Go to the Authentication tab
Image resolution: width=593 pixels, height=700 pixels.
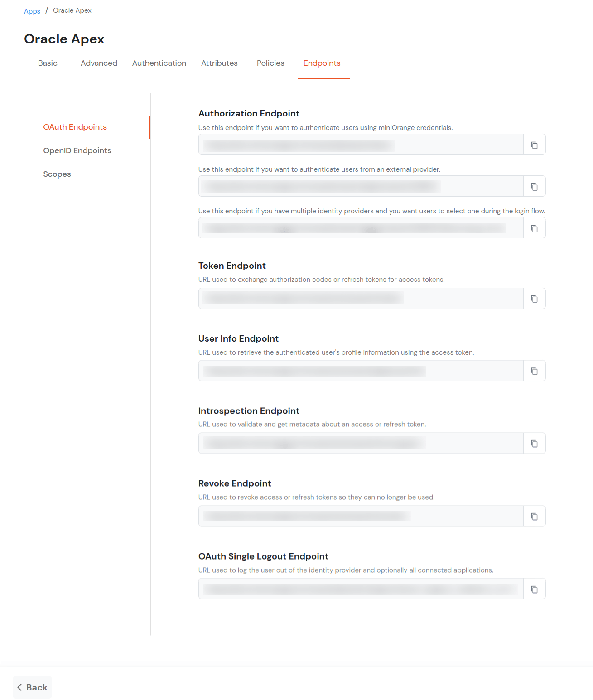[159, 63]
